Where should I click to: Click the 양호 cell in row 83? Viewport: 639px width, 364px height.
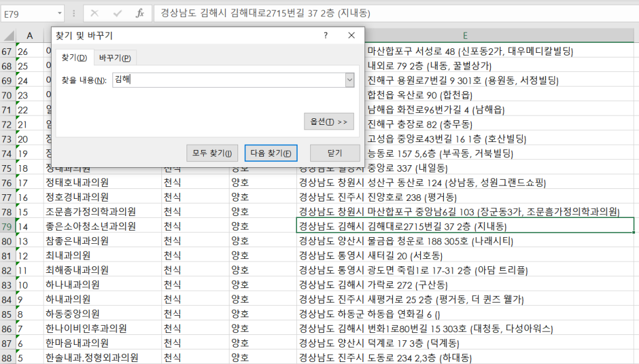click(263, 285)
